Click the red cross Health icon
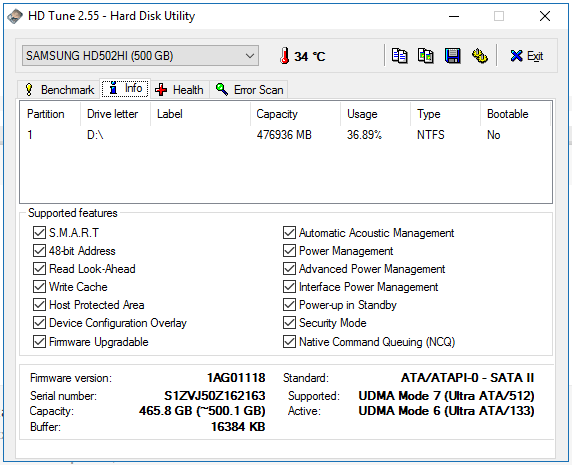 coord(161,89)
